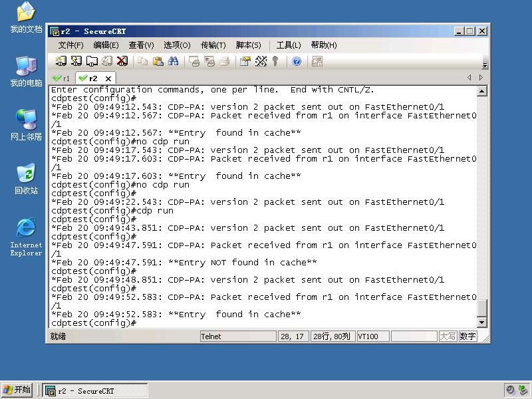The width and height of the screenshot is (532, 399).
Task: Click the volume tray icon
Action: [510, 390]
